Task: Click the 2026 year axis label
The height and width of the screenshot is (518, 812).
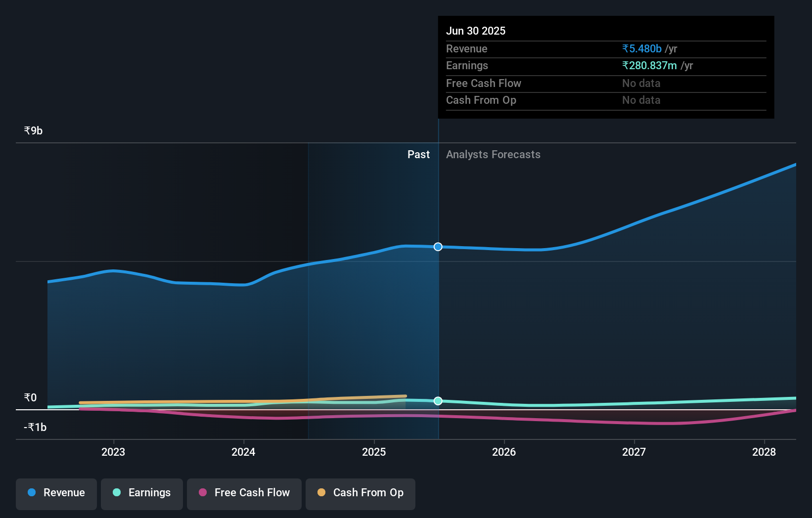Action: 504,452
